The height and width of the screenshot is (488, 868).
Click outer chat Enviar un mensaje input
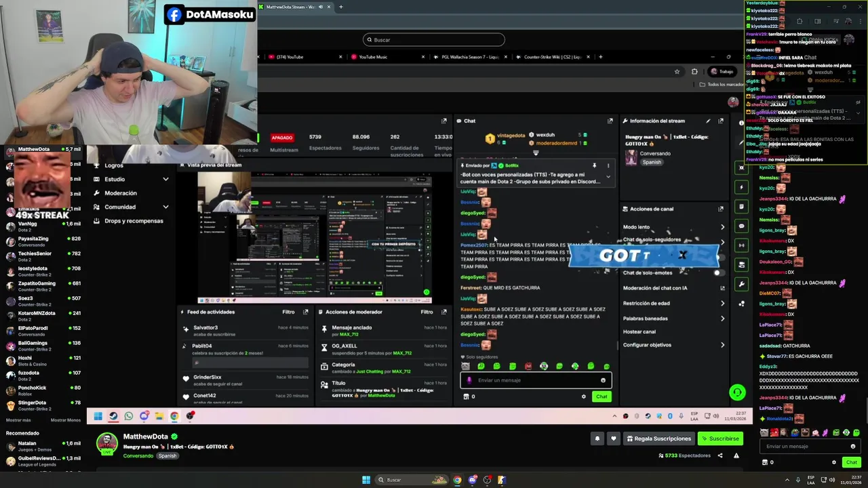[x=810, y=447]
